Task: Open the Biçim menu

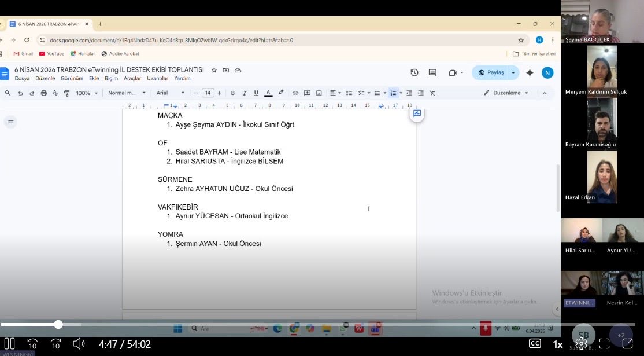Action: pyautogui.click(x=112, y=79)
